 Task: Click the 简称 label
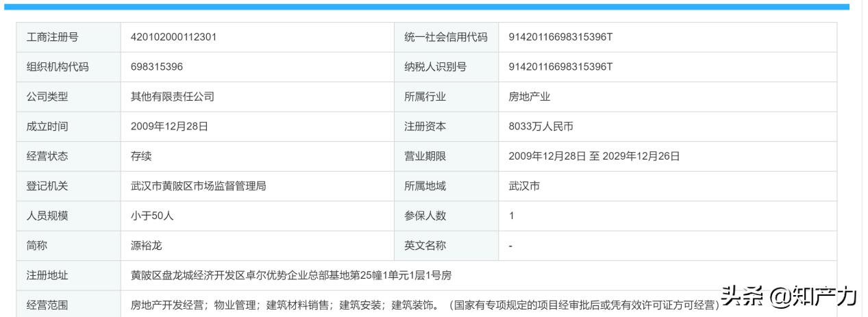click(x=36, y=245)
